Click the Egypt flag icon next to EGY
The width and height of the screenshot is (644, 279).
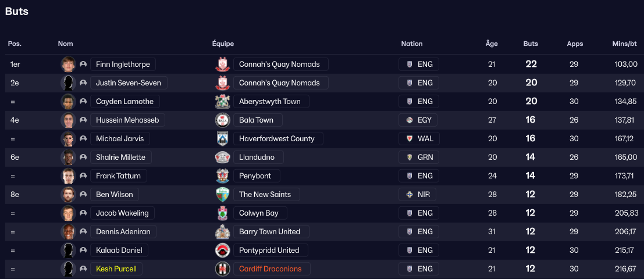click(x=410, y=120)
